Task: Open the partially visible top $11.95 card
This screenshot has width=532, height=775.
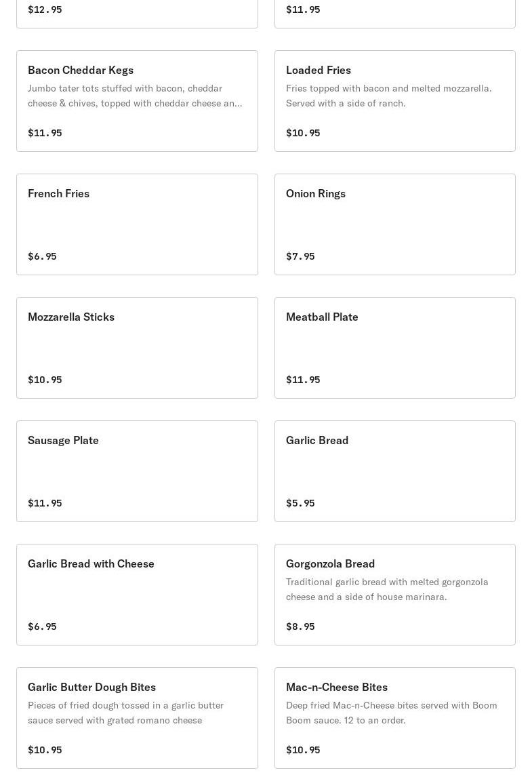Action: (394, 14)
